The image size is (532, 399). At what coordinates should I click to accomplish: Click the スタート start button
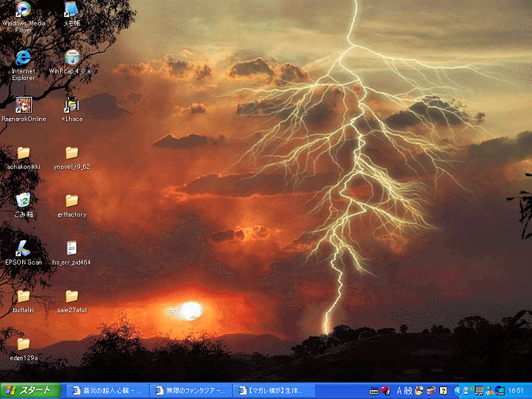[x=30, y=391]
